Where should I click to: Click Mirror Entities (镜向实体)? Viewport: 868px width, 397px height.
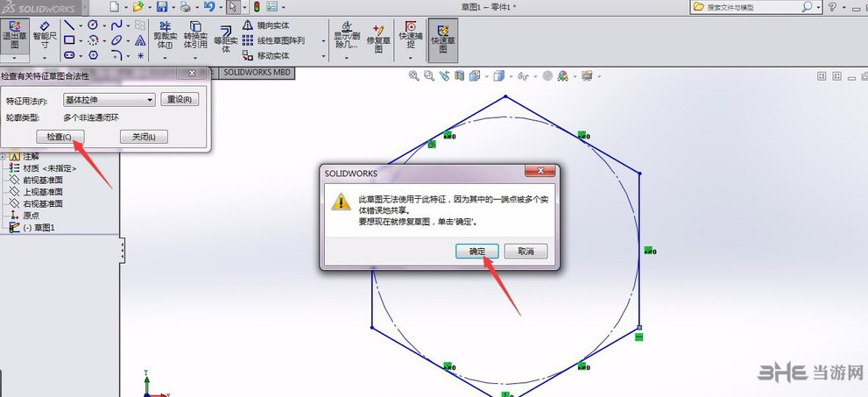(265, 25)
